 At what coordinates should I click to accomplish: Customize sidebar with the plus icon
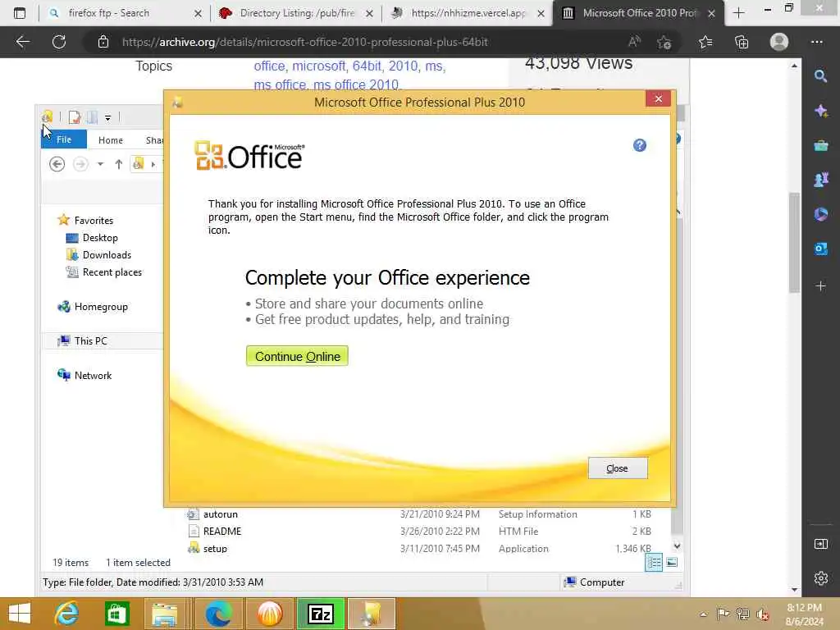[820, 286]
